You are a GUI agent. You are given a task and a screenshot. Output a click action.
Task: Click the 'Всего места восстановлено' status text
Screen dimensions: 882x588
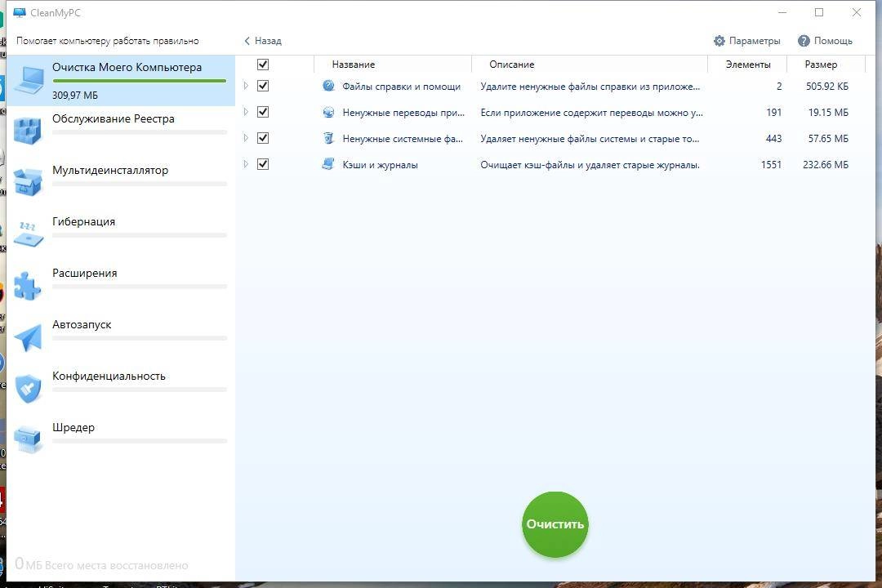pyautogui.click(x=117, y=565)
